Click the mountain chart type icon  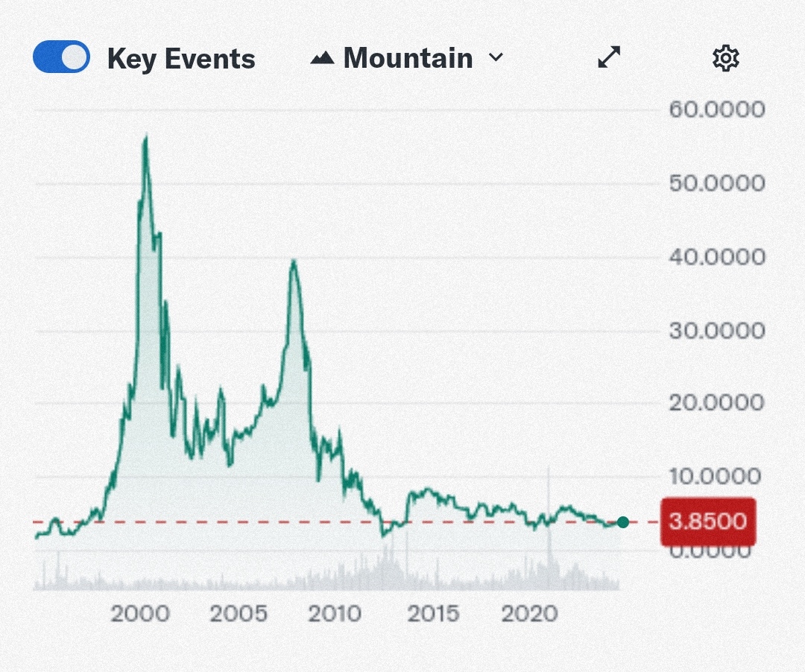click(322, 58)
